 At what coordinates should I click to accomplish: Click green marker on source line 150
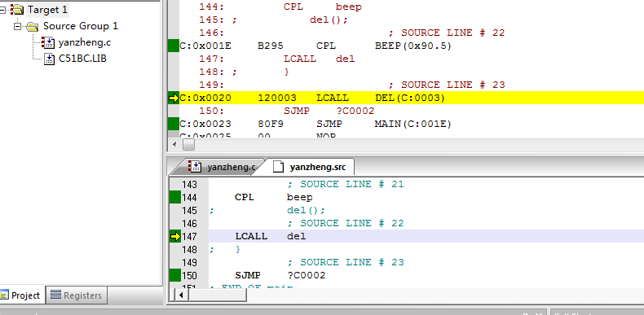pos(175,275)
